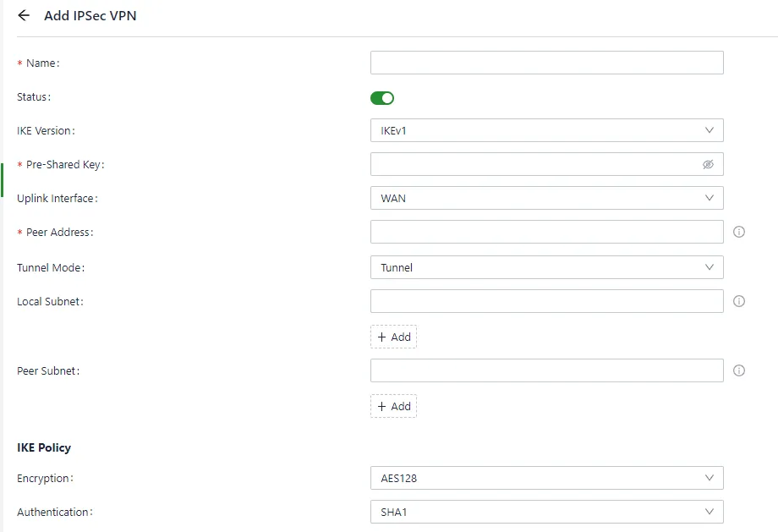Open the IKE Version dropdown
This screenshot has height=532, width=778.
pos(547,130)
